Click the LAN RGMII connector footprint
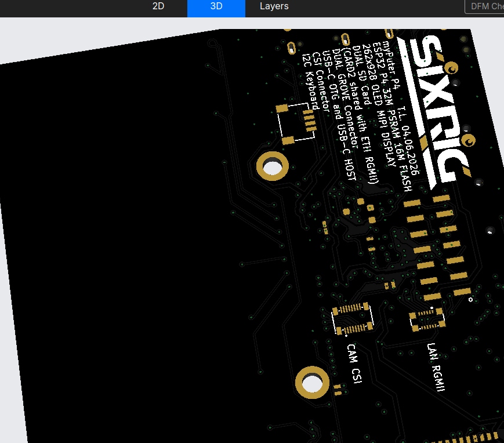Image resolution: width=504 pixels, height=443 pixels. (427, 319)
